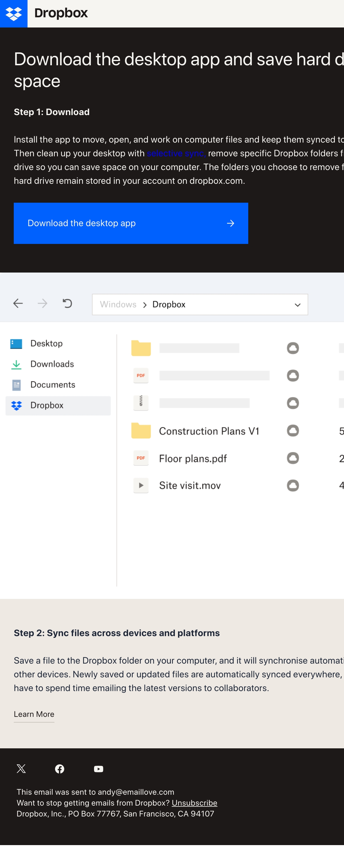Click arrow icon on Download button
344x868 pixels.
(230, 223)
